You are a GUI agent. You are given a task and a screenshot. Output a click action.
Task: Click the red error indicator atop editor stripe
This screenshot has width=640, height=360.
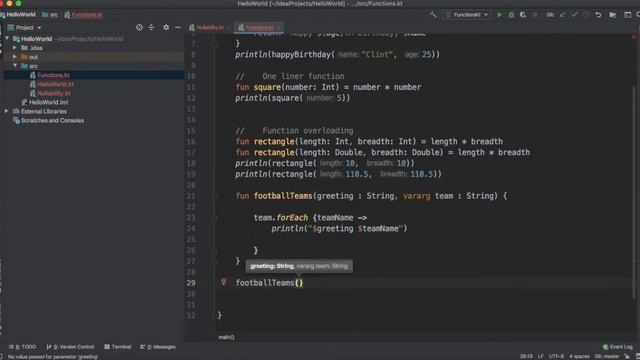[634, 37]
